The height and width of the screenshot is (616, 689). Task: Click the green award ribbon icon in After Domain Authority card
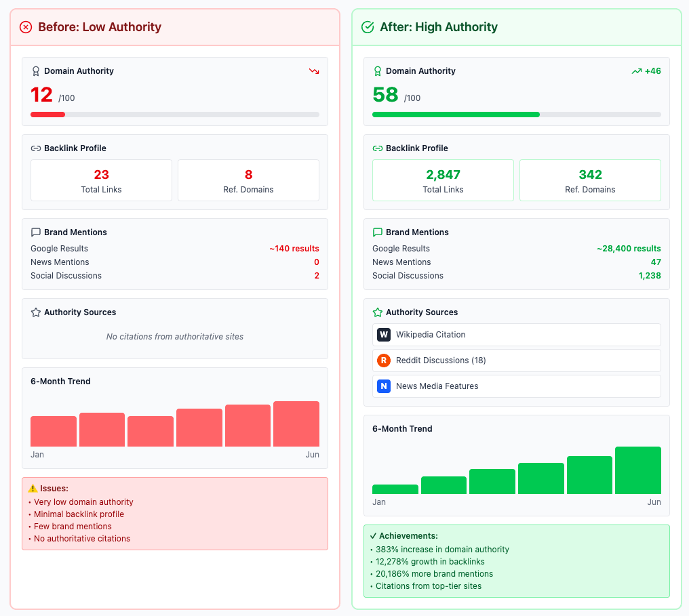(378, 71)
